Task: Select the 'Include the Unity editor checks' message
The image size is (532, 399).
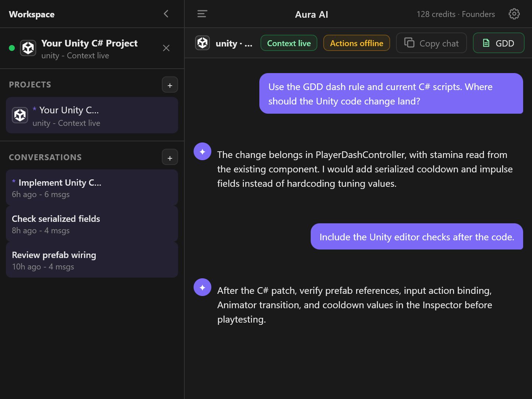Action: tap(417, 237)
